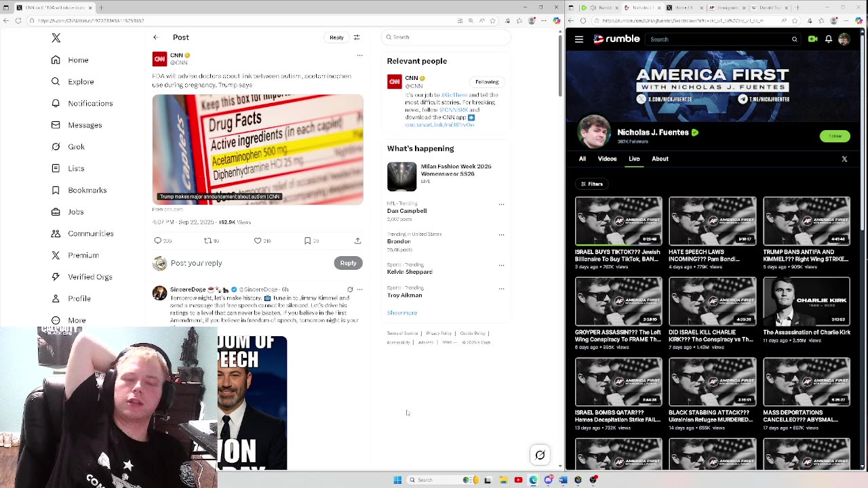Open Explore in the X sidebar

pos(73,81)
